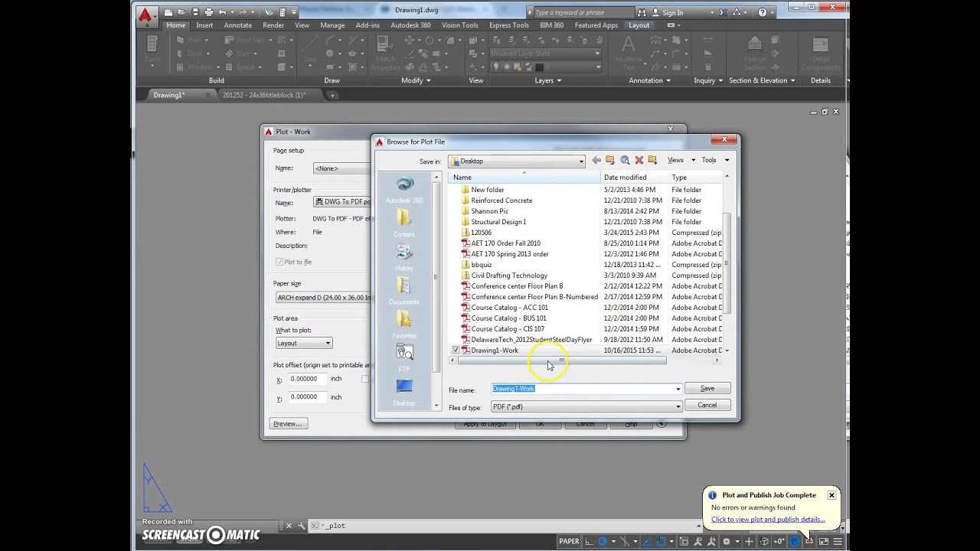Click the red Delete X icon in dialog
The height and width of the screenshot is (551, 980).
tap(639, 160)
